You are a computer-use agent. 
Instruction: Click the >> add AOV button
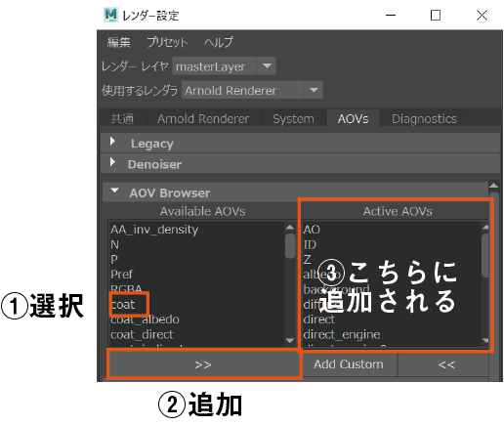(203, 364)
